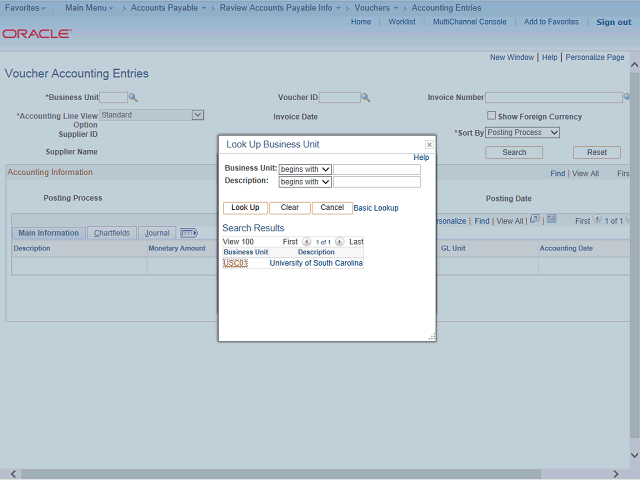This screenshot has height=480, width=640.
Task: Click the Voucher ID input field
Action: pyautogui.click(x=340, y=97)
